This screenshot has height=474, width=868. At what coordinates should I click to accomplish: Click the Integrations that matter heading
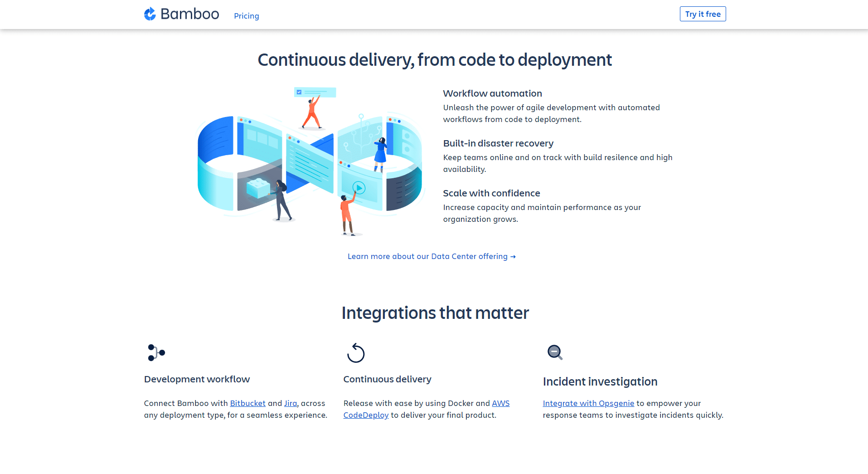click(x=435, y=313)
